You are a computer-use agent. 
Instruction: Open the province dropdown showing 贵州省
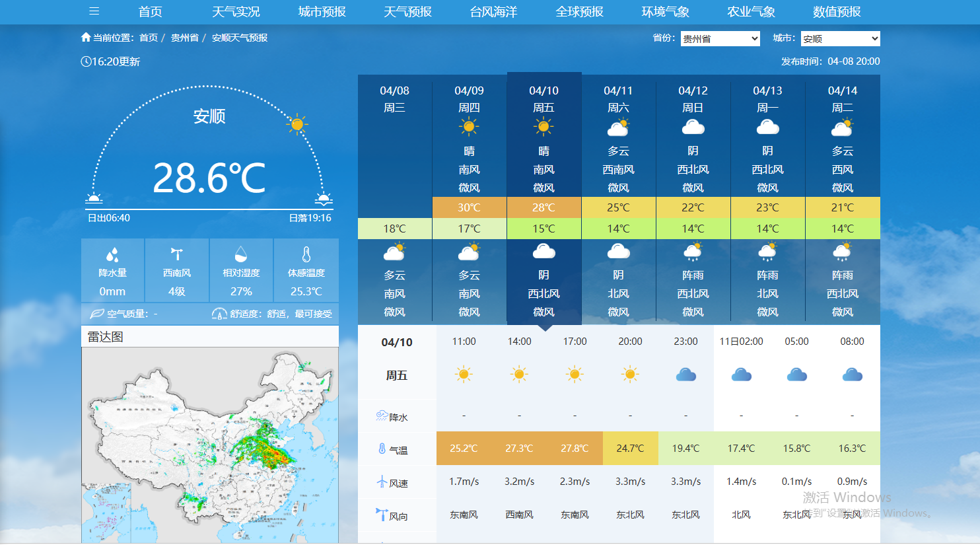(720, 39)
